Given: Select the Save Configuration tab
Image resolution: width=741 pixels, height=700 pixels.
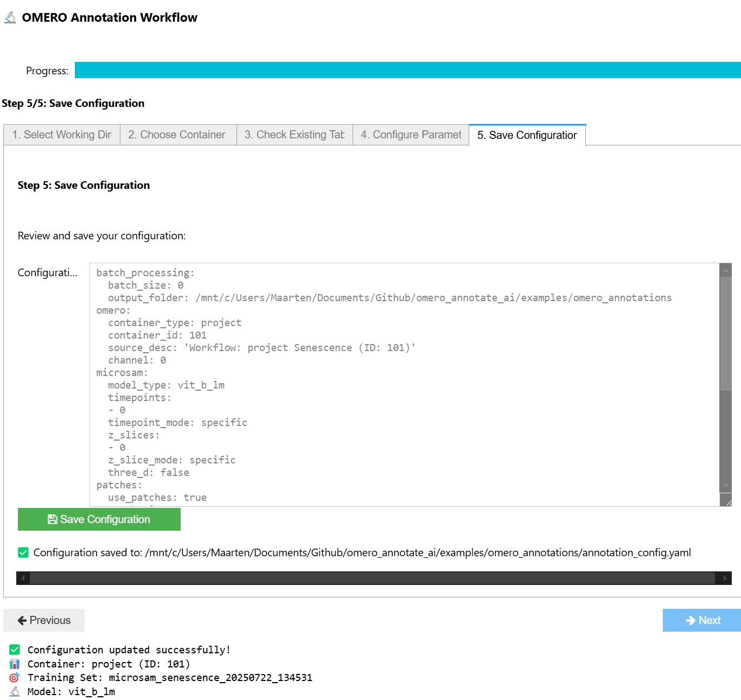Looking at the screenshot, I should pos(527,135).
